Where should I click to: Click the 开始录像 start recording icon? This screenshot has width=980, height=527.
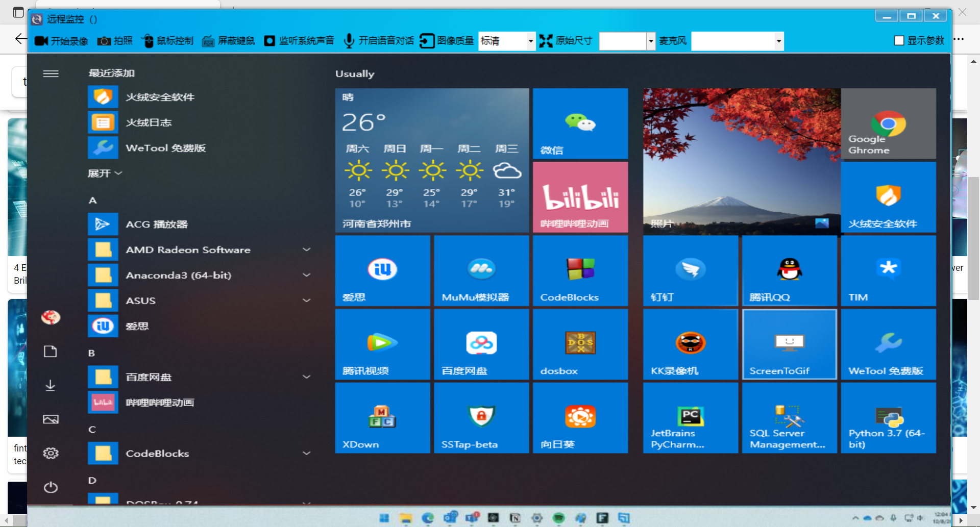tap(41, 41)
